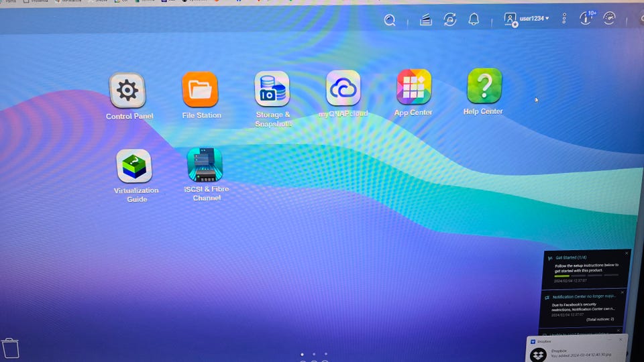Screen dimensions: 644x362
Task: Open the dashboard gauge icon
Action: 609,17
